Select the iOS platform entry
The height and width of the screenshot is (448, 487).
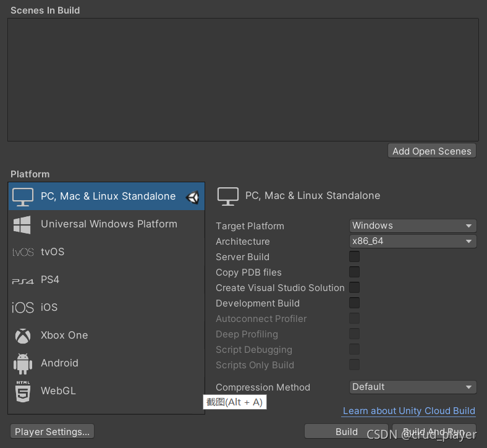click(x=106, y=307)
